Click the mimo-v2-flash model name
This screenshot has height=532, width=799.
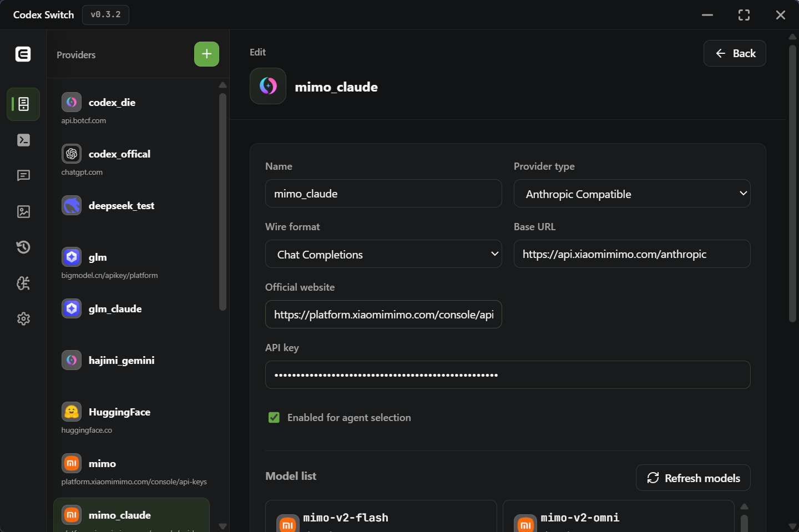(346, 518)
